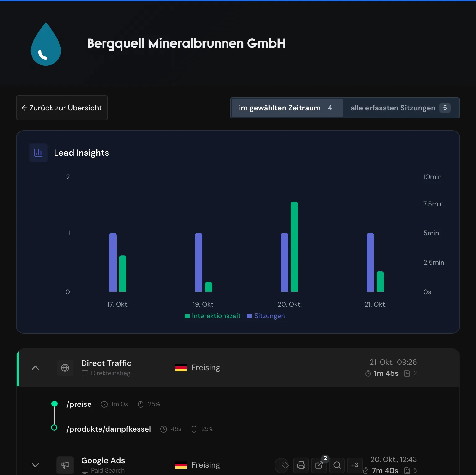This screenshot has height=475, width=476.
Task: Expand the Google Ads session row
Action: (35, 465)
